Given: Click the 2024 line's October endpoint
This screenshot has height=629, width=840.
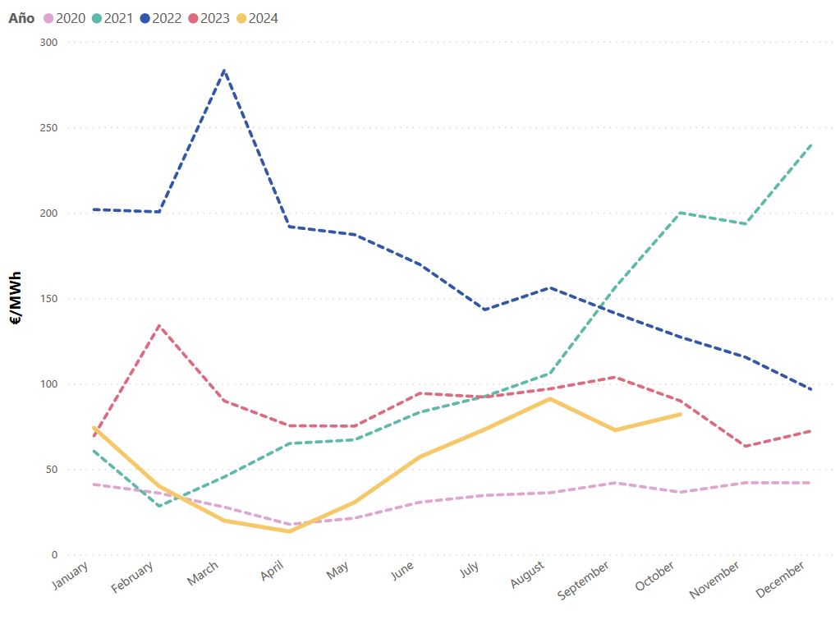Looking at the screenshot, I should [681, 414].
